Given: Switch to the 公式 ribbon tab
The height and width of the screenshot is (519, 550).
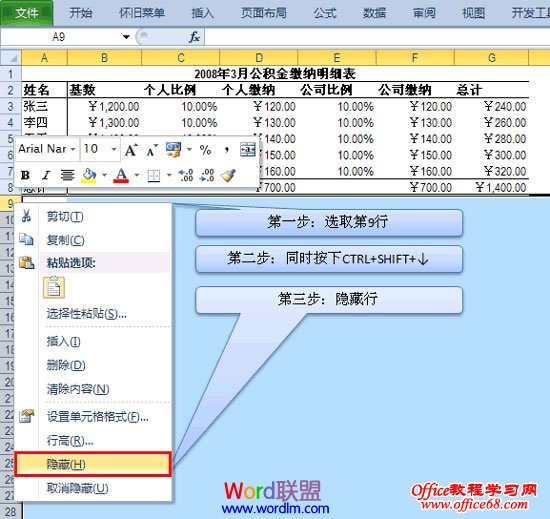Looking at the screenshot, I should pos(325,13).
